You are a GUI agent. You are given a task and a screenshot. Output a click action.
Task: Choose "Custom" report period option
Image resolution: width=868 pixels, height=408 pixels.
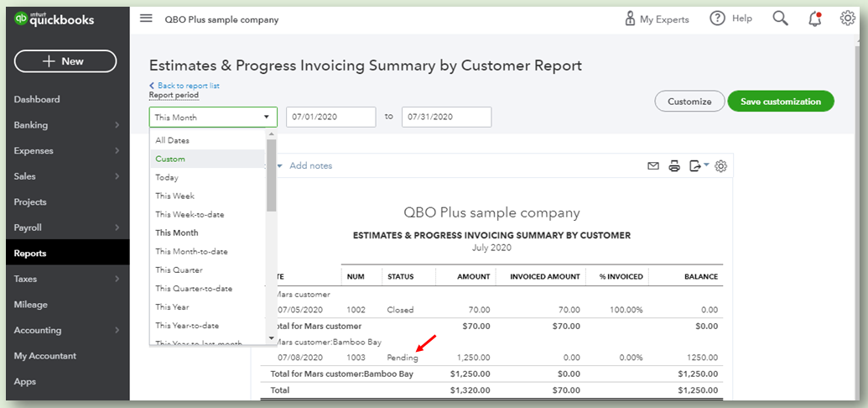point(170,159)
